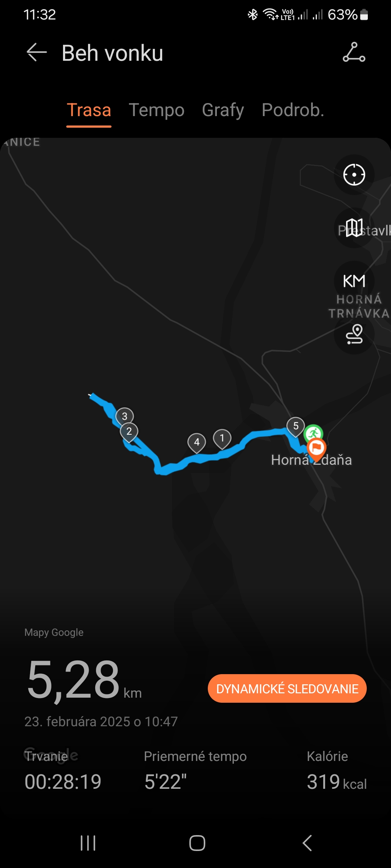Tap kilometer marker 5 on route
This screenshot has width=391, height=868.
(x=296, y=426)
